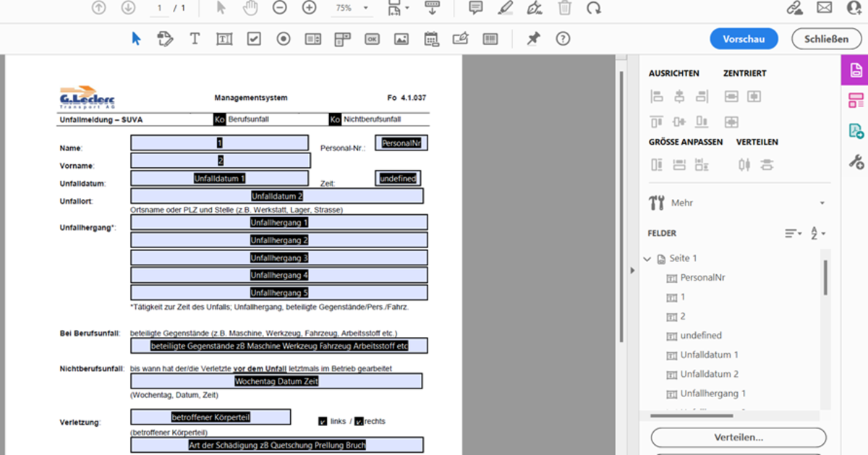
Task: Choose the radio button field tool
Action: tap(284, 39)
